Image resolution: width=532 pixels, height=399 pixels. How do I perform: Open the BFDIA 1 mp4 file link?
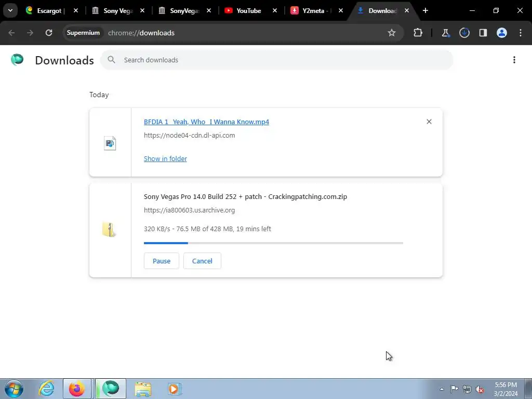[x=206, y=122]
